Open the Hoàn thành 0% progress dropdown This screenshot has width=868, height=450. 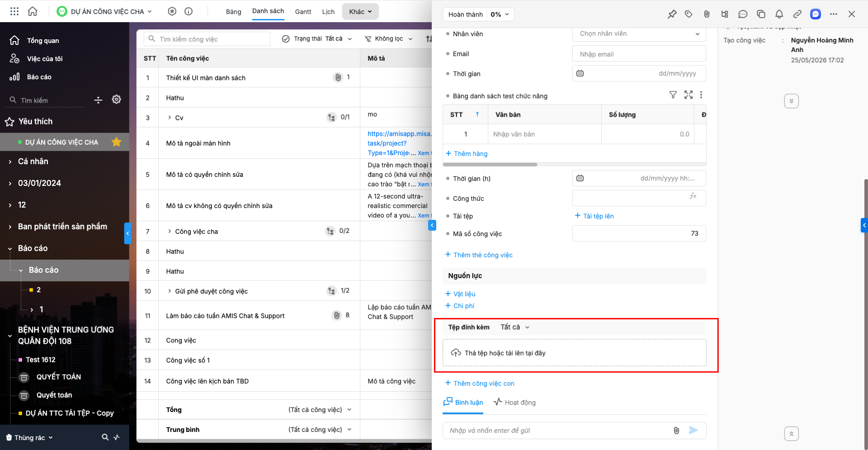coord(478,14)
